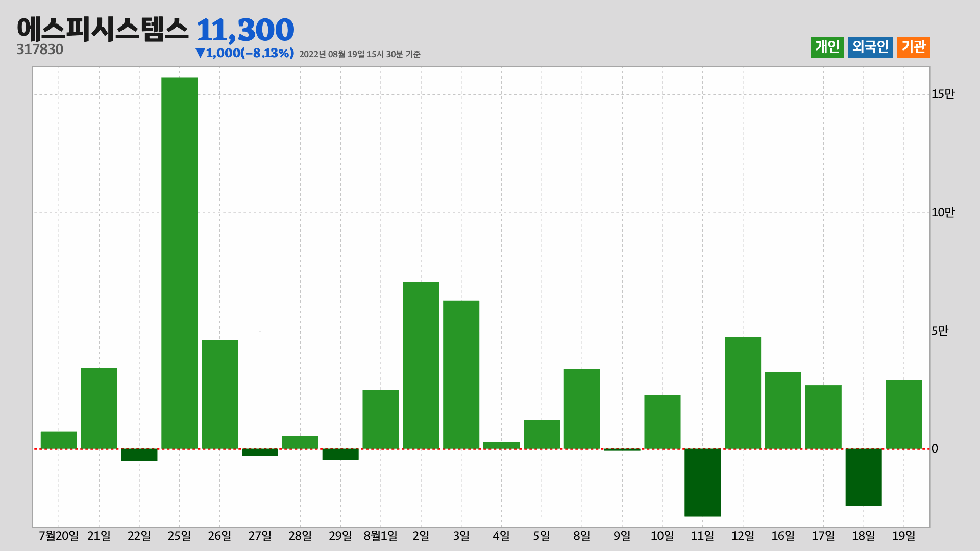
Task: Click the bar for 16일
Action: [x=783, y=411]
